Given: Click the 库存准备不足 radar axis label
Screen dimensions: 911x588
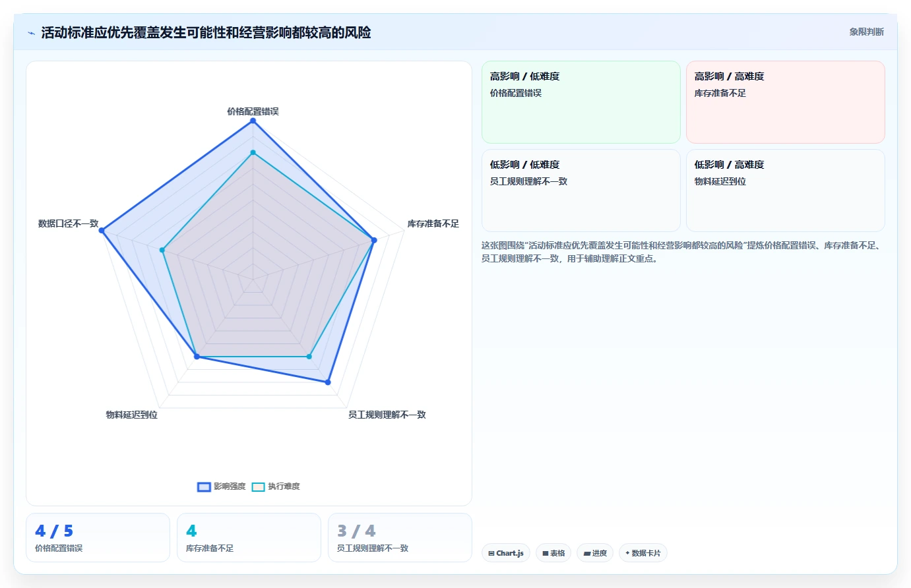Looking at the screenshot, I should pyautogui.click(x=433, y=223).
